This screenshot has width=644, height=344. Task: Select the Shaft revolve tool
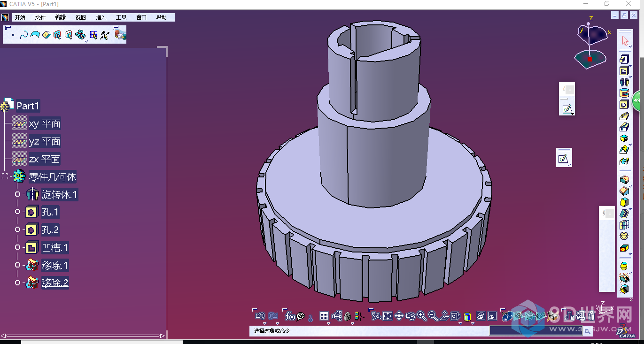tap(624, 82)
